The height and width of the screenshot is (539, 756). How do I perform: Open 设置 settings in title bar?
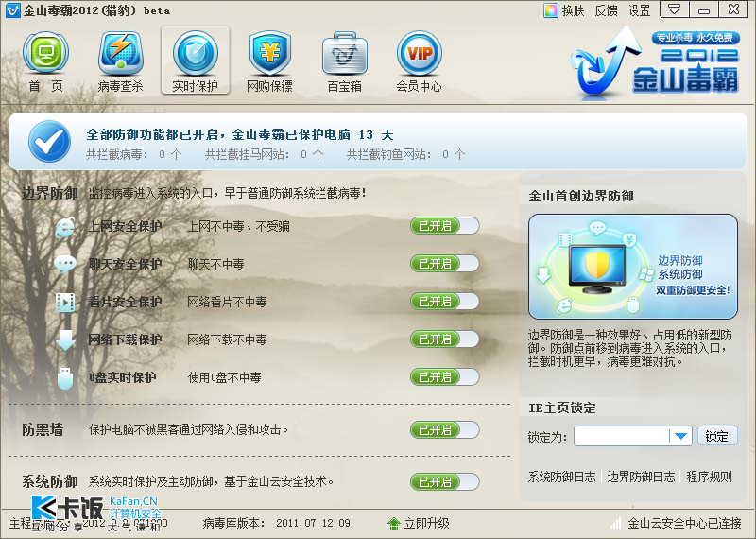click(640, 10)
